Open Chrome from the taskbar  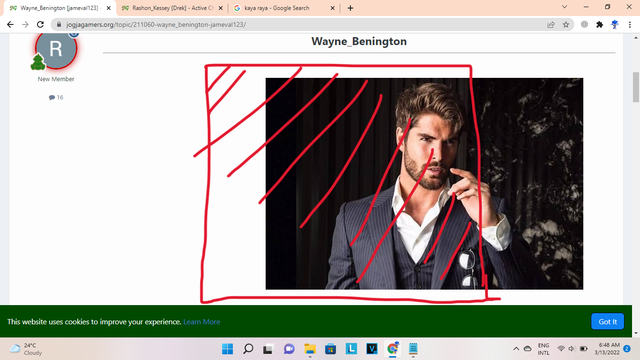pos(392,349)
